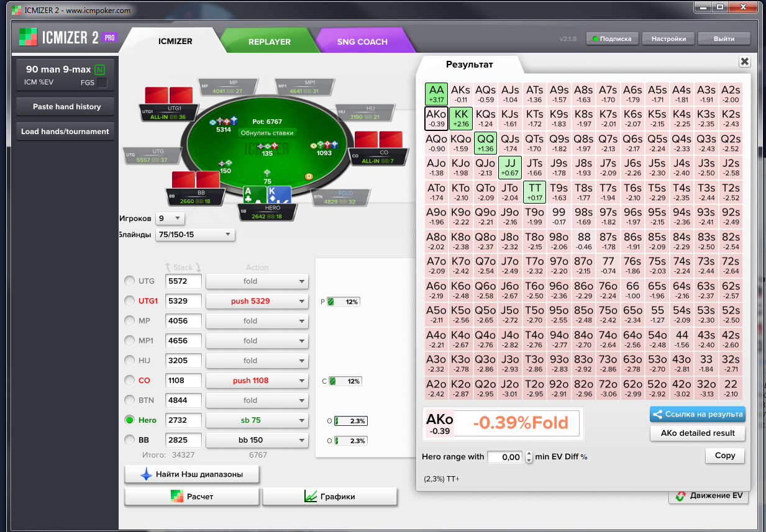Select the Результат tab header
The height and width of the screenshot is (532, 766).
[470, 64]
